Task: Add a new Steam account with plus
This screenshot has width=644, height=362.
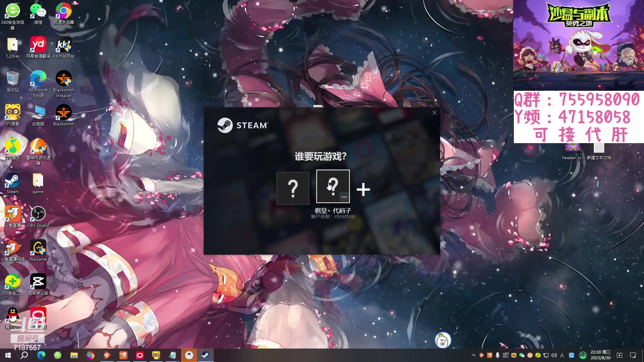Action: click(363, 190)
